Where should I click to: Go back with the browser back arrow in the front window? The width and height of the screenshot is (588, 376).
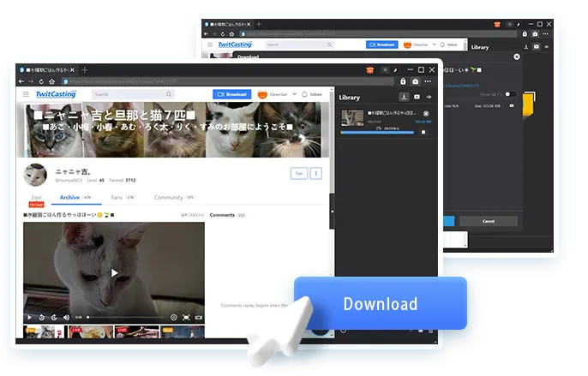[x=21, y=81]
